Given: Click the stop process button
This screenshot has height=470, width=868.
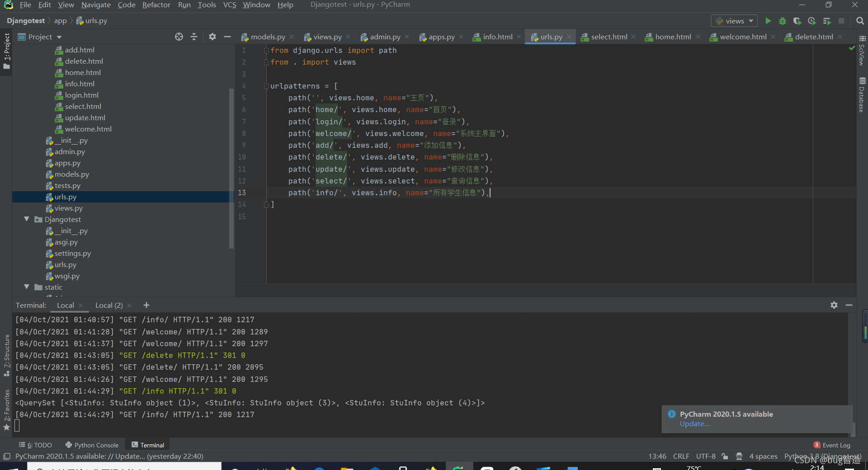Looking at the screenshot, I should [x=841, y=21].
